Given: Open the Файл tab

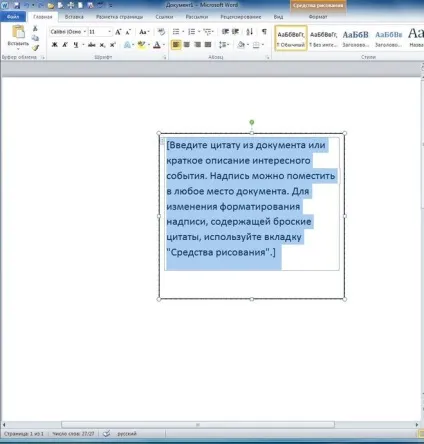Looking at the screenshot, I should coord(13,16).
